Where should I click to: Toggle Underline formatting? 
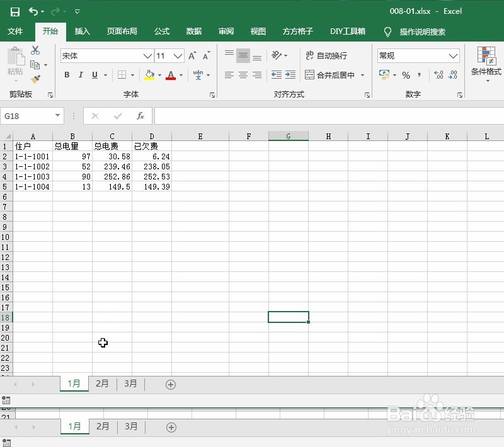[x=94, y=75]
